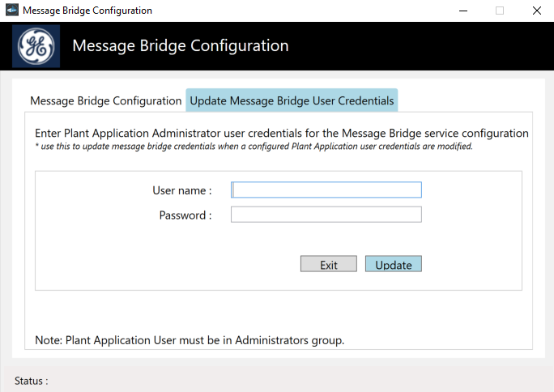Minimize the Message Bridge Configuration window
The image size is (554, 392).
tap(463, 11)
